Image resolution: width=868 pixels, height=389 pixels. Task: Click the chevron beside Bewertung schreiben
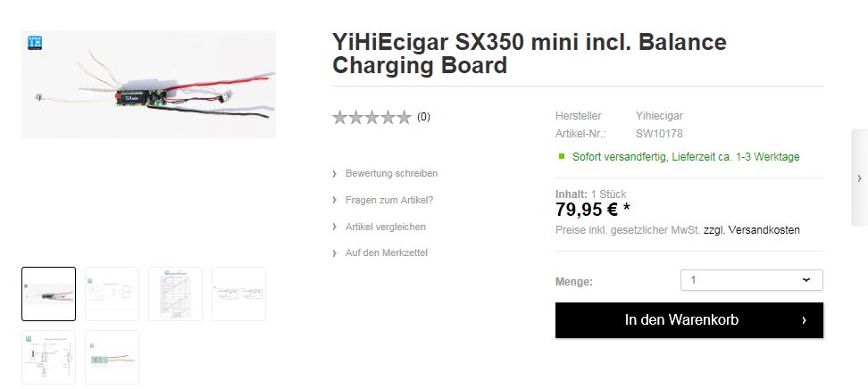click(x=335, y=174)
